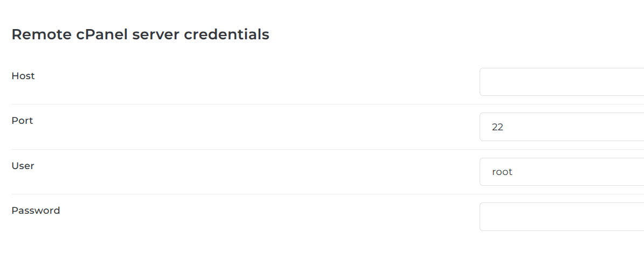
Task: Click the "root" value text in User
Action: 502,172
